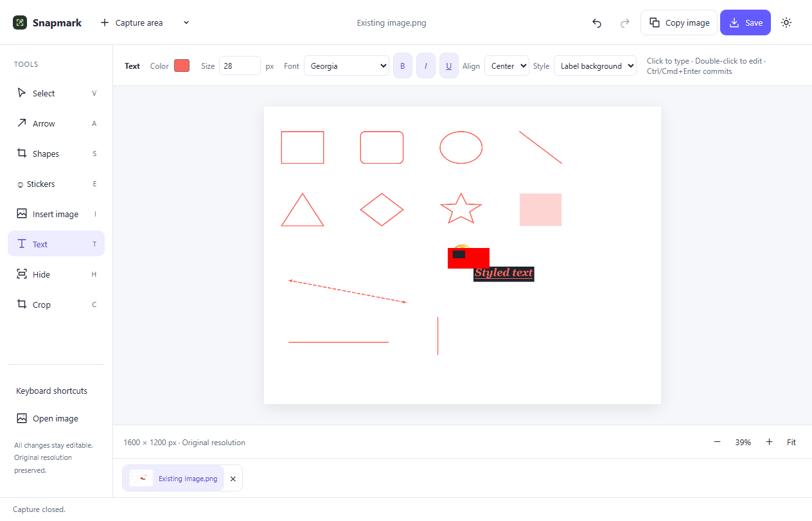The width and height of the screenshot is (812, 521).
Task: Click the star shape on canvas
Action: tap(461, 209)
